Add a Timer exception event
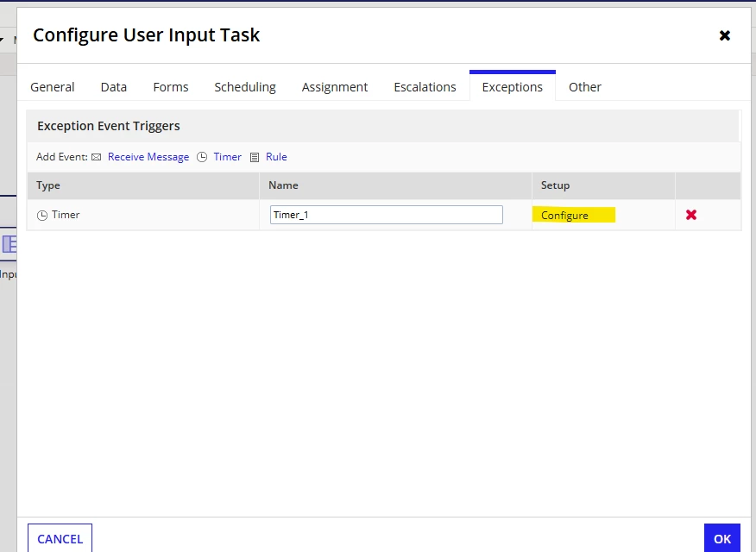The height and width of the screenshot is (552, 756). click(x=228, y=157)
